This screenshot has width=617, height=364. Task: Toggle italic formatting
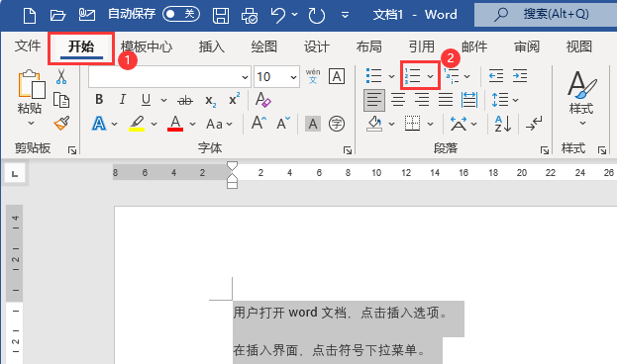123,100
